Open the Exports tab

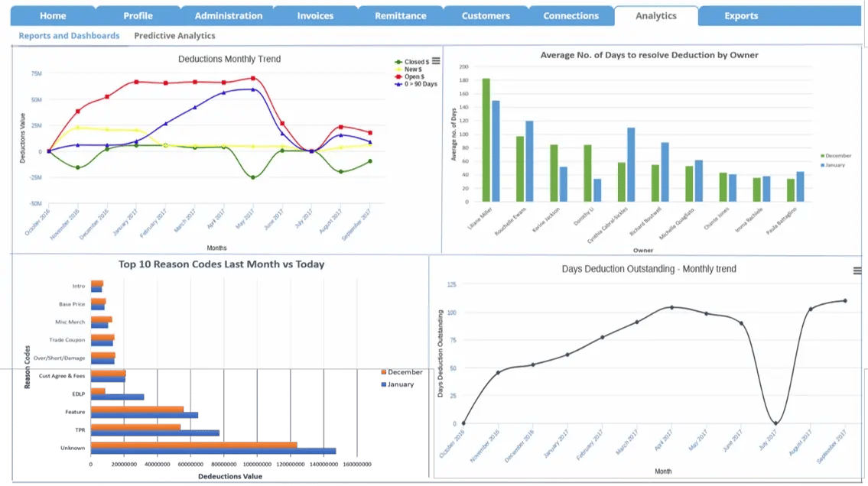741,16
